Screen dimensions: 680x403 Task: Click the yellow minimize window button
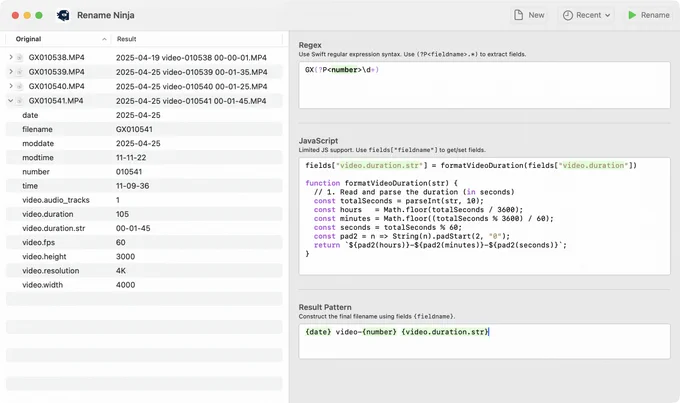pyautogui.click(x=27, y=15)
